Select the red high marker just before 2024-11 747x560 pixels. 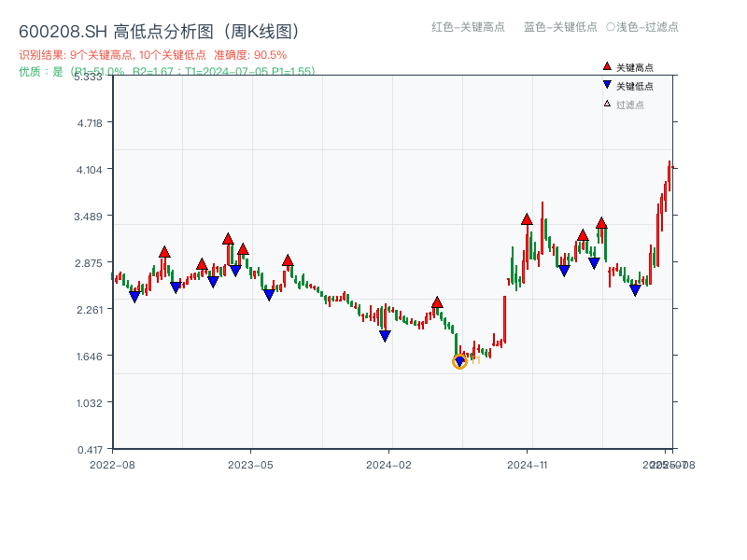(x=527, y=219)
